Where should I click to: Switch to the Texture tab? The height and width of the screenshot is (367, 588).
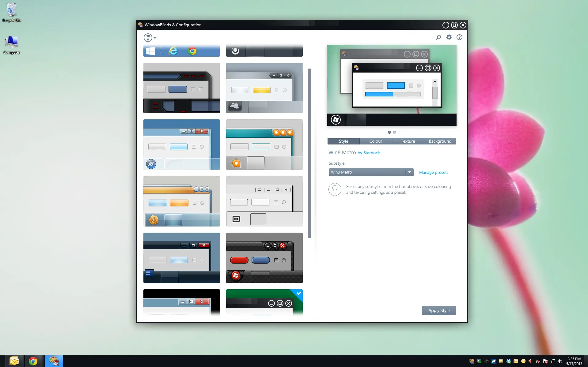[x=408, y=141]
